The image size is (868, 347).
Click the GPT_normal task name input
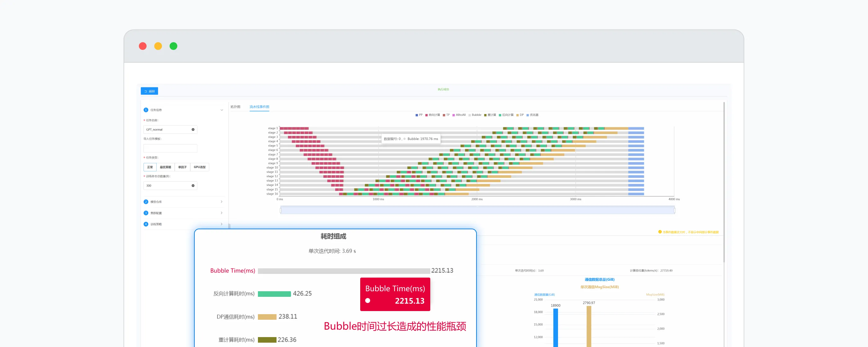(170, 130)
